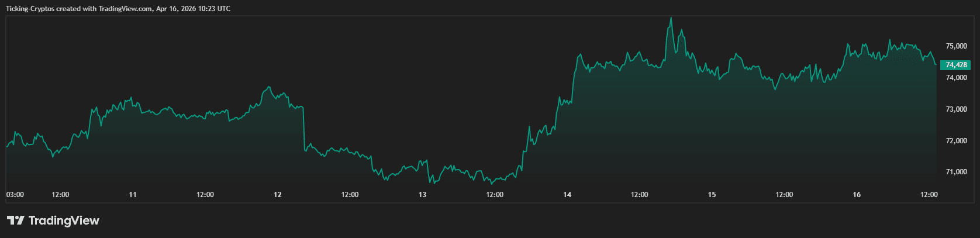Click the TradingView wordmark text

click(x=64, y=220)
